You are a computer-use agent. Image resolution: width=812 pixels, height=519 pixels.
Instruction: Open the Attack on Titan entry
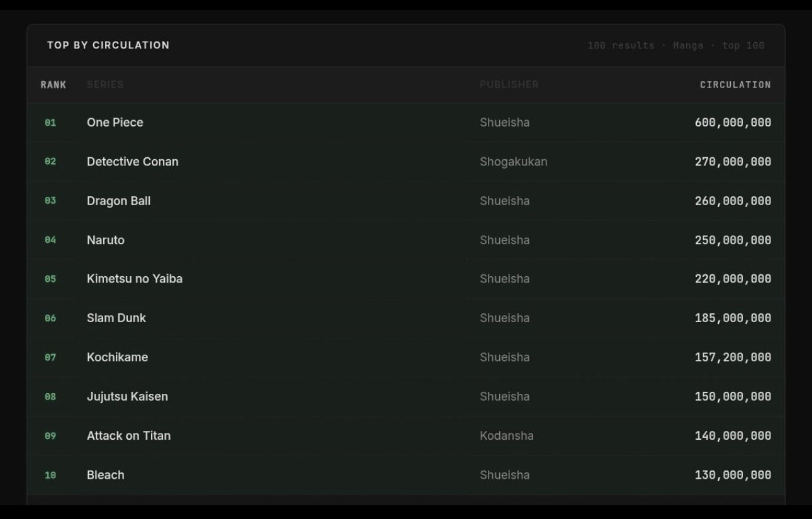pos(128,436)
